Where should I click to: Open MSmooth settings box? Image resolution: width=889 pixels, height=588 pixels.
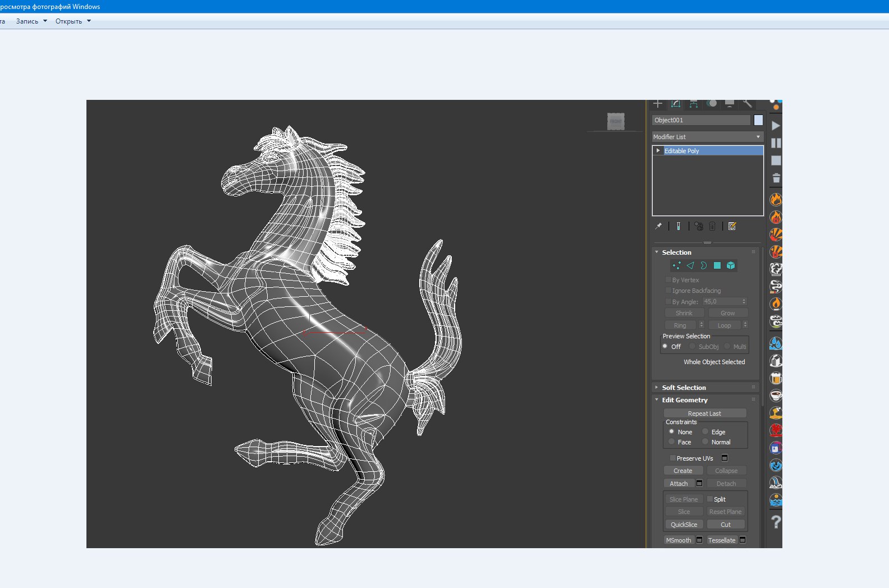[699, 540]
